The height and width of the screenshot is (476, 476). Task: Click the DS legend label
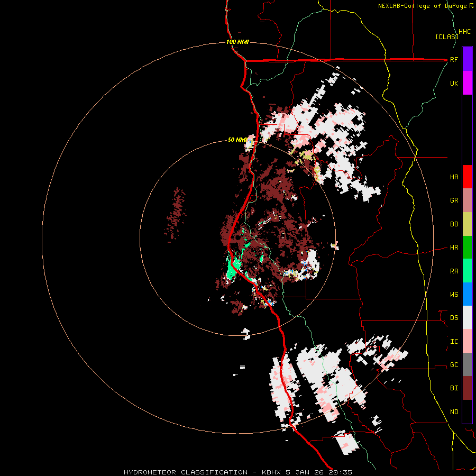point(454,318)
